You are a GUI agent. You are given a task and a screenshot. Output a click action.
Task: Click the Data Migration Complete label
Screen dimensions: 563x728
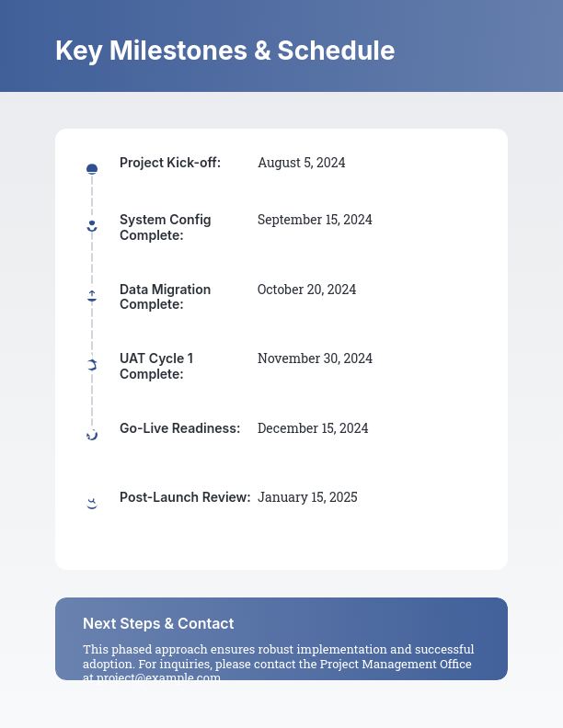(166, 297)
